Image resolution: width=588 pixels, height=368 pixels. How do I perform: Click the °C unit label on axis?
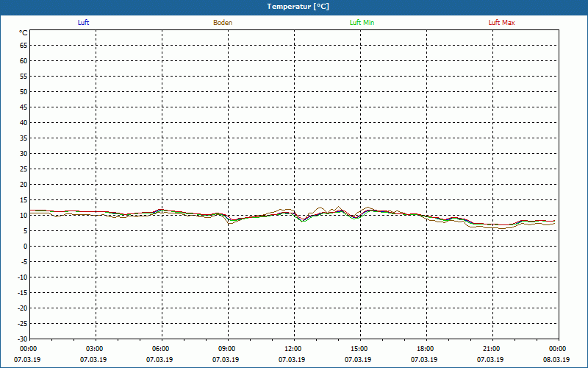tap(24, 33)
